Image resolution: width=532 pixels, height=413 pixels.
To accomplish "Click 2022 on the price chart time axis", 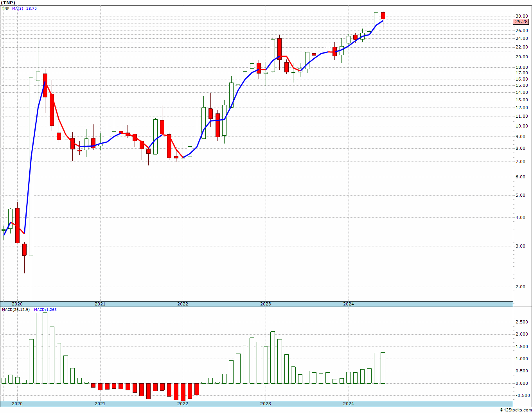I will 183,304.
